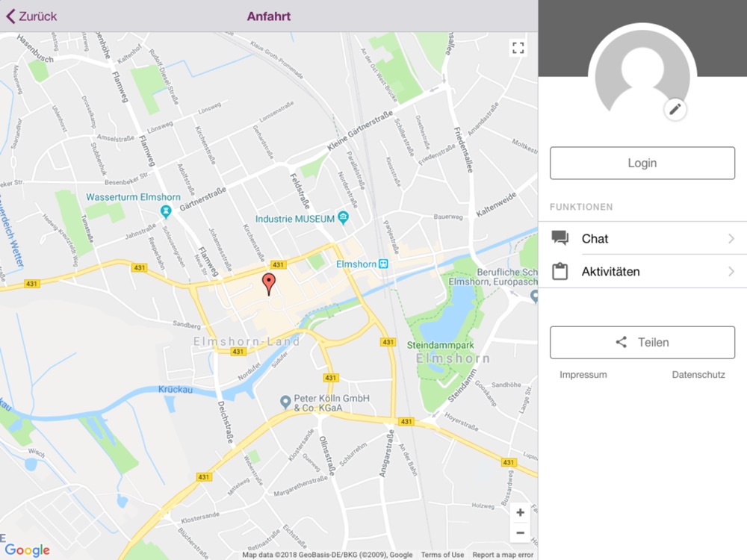
Task: Share via the Teilen button
Action: click(642, 343)
